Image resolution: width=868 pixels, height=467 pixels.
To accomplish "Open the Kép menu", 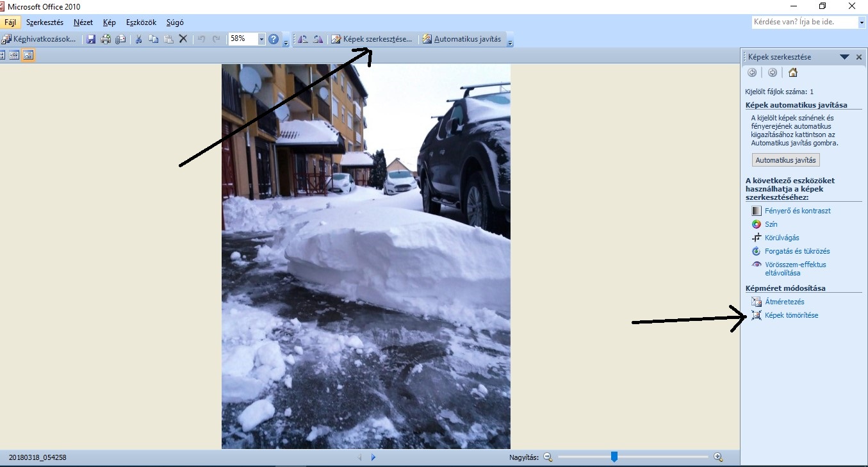I will pos(110,22).
